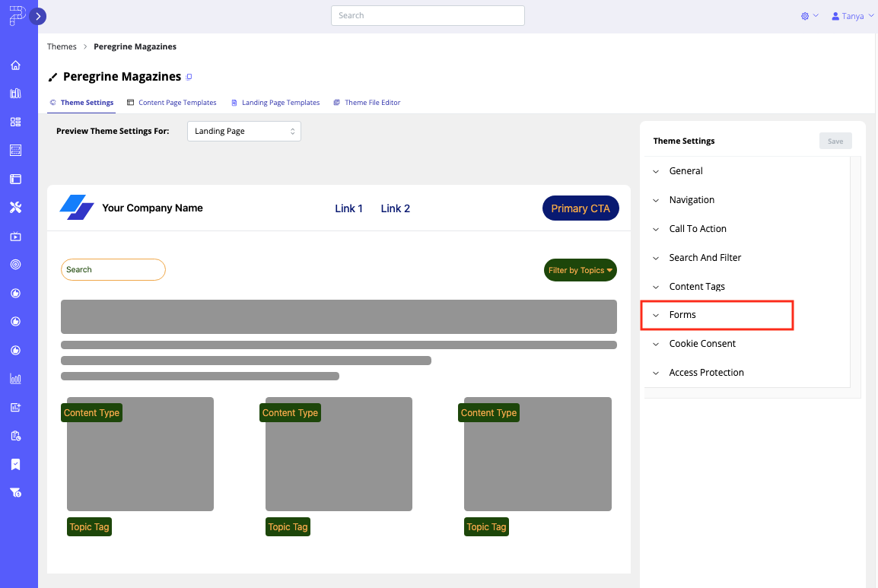
Task: Click the copy icon beside Peregrine Magazines title
Action: [x=190, y=75]
